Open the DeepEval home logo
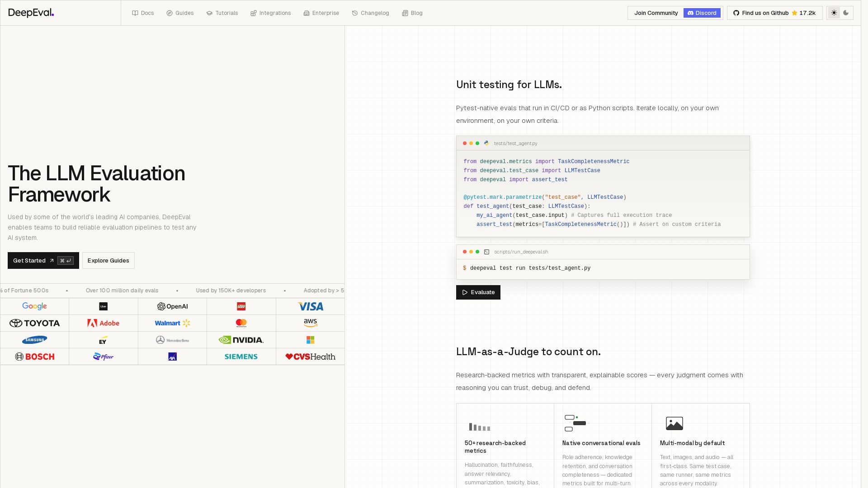The height and width of the screenshot is (488, 868). click(31, 13)
